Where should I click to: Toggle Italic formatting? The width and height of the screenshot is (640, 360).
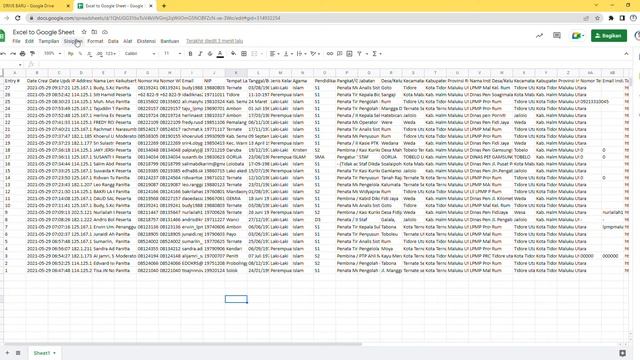pos(200,53)
